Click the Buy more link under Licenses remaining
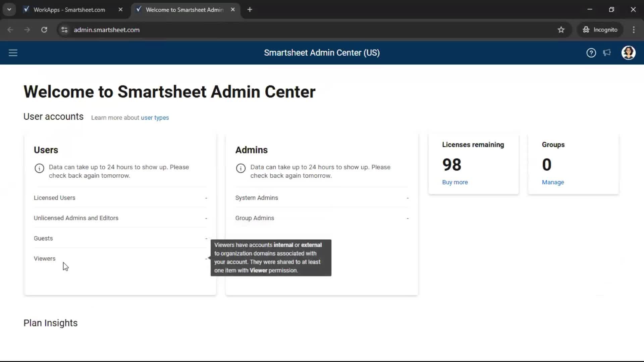Screen dimensions: 644x362 click(x=455, y=182)
